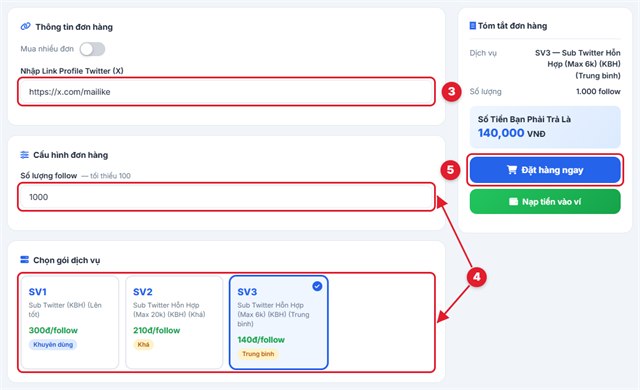Click the wallet icon in deposit button
Image resolution: width=640 pixels, height=390 pixels.
click(513, 202)
